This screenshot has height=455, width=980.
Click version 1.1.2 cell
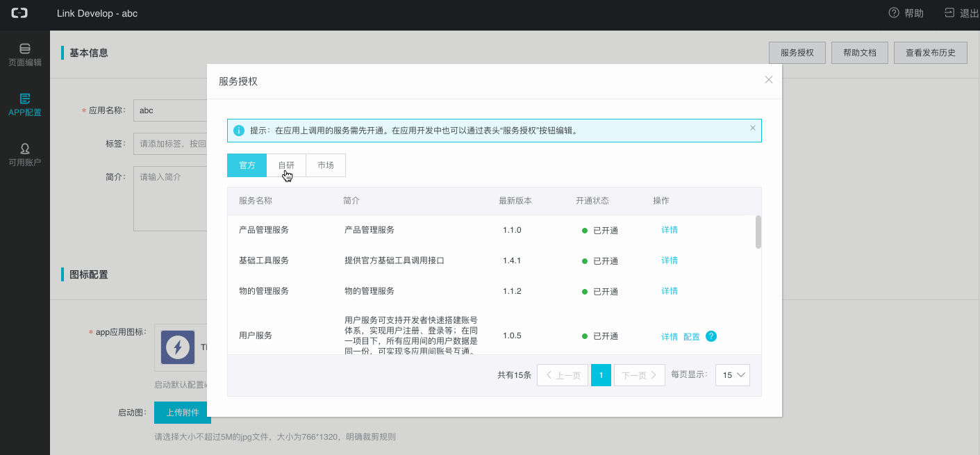[x=512, y=291]
